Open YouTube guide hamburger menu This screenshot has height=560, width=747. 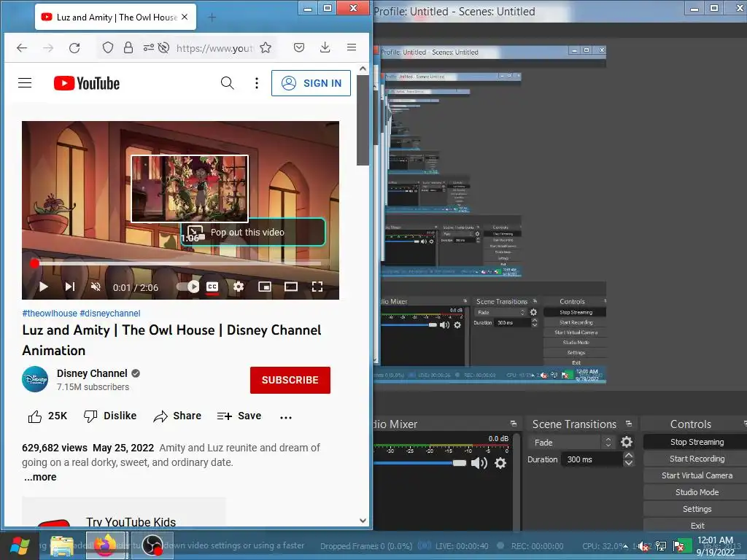25,83
